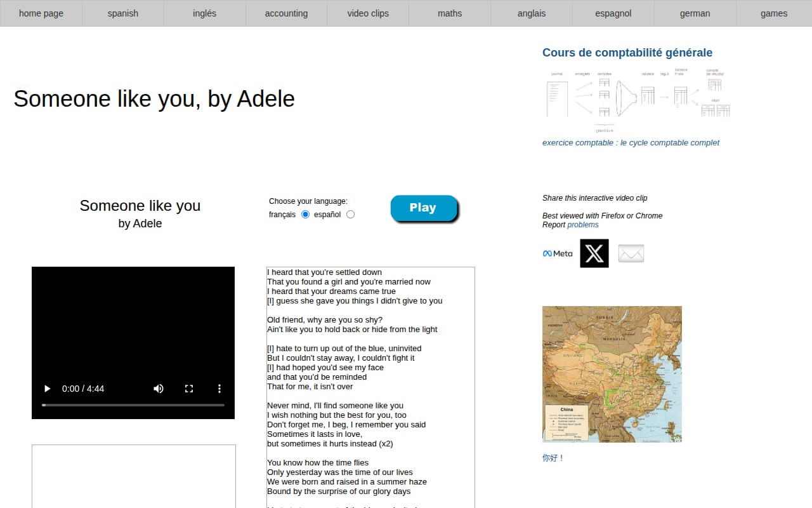Viewport: 812px width, 508px height.
Task: Go to the video clips menu item
Action: click(x=368, y=13)
